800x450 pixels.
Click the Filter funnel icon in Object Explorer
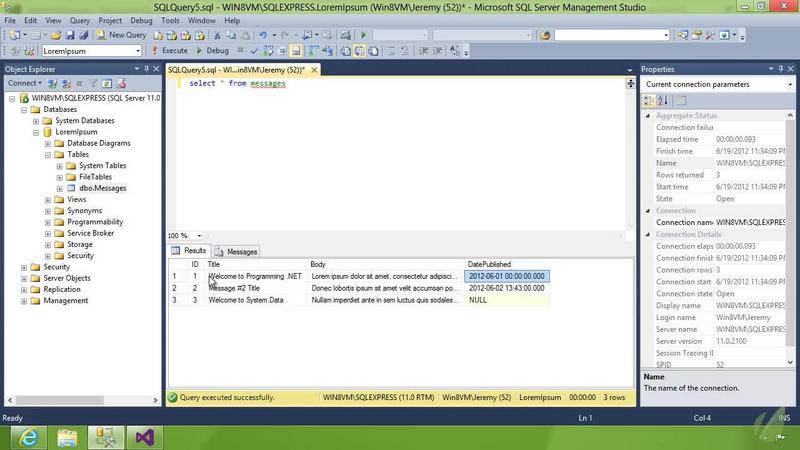click(x=93, y=83)
